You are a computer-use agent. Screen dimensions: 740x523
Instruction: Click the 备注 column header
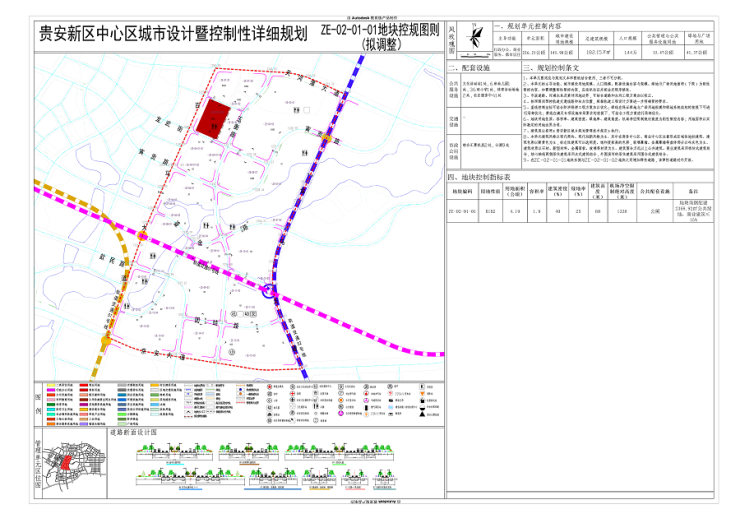point(693,192)
